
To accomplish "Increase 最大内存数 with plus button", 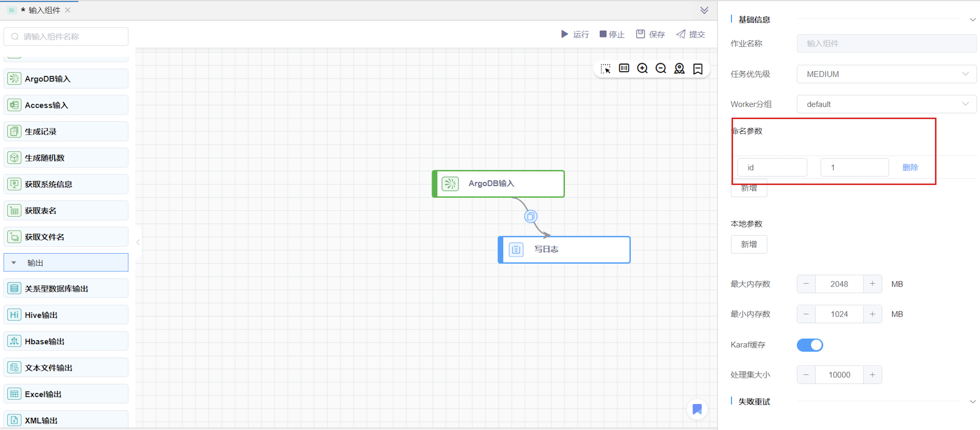I will tap(872, 284).
